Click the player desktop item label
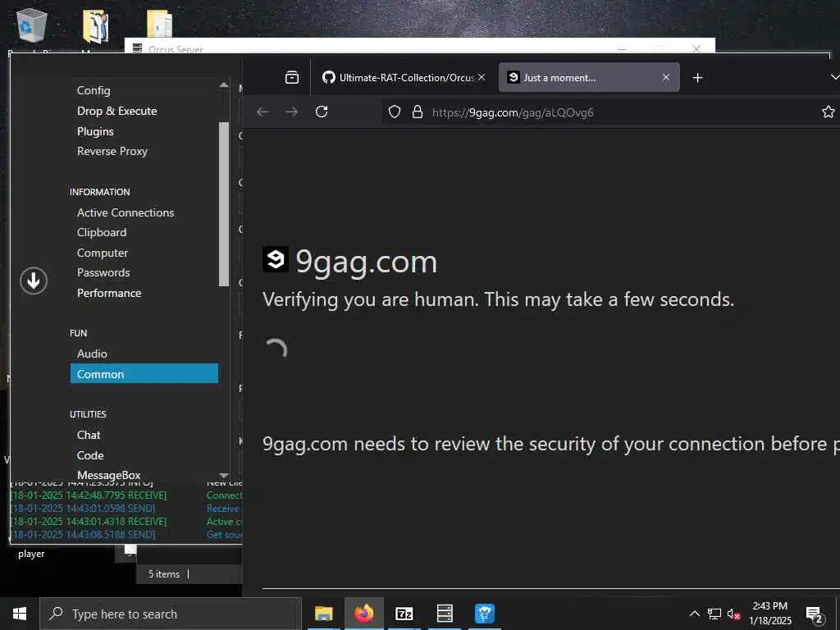The width and height of the screenshot is (840, 630). tap(32, 554)
